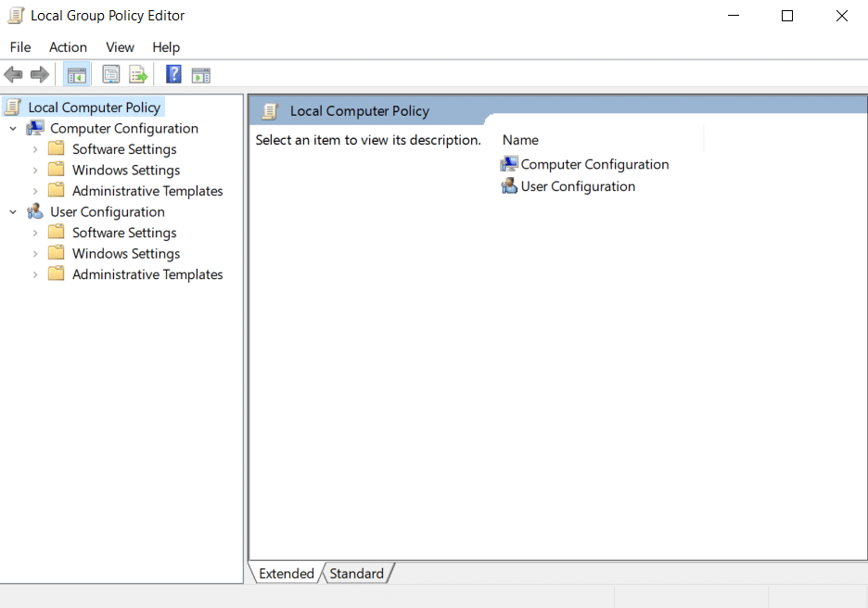
Task: Switch to the Standard tab
Action: coord(356,573)
